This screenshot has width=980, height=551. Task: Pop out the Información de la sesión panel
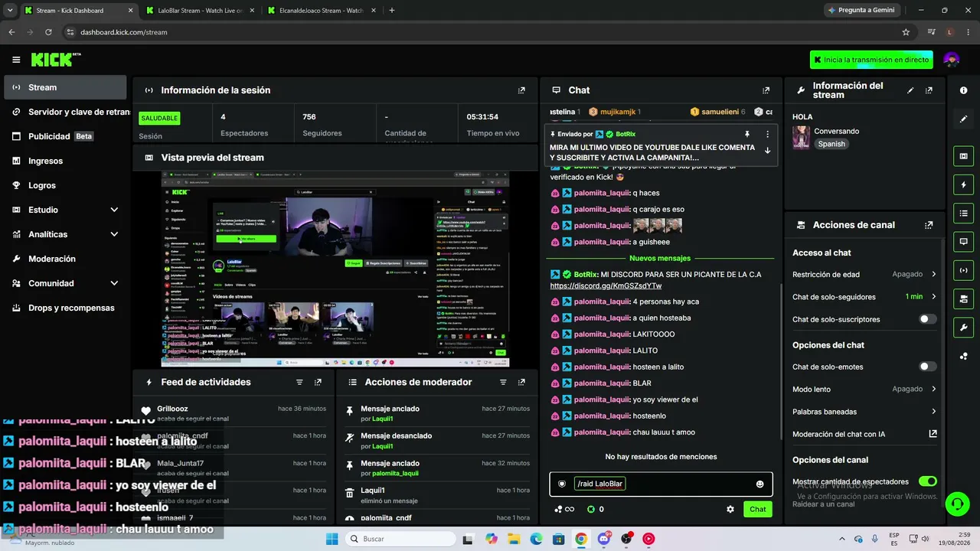click(521, 90)
